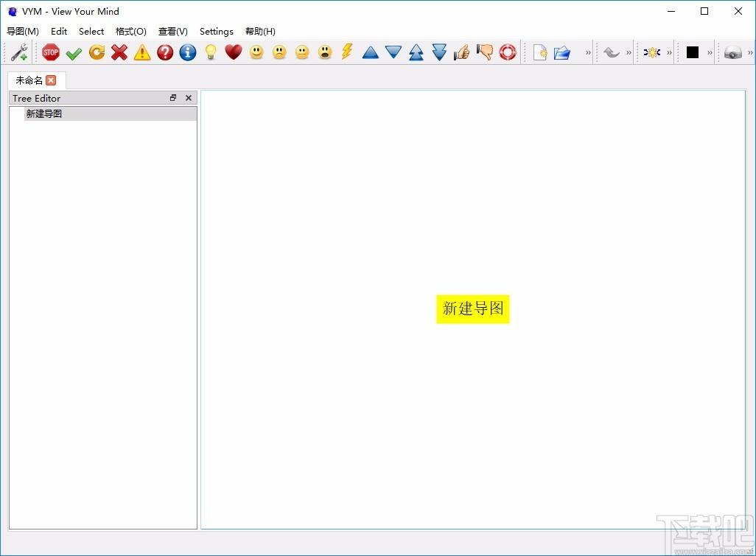756x556 pixels.
Task: Close the 未命名 tab
Action: 51,80
